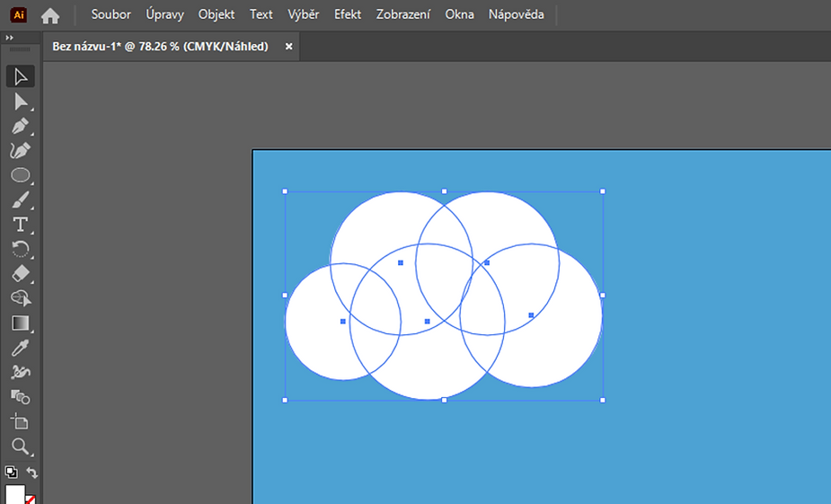Expand the toolbar with double-arrow chevron

9,38
